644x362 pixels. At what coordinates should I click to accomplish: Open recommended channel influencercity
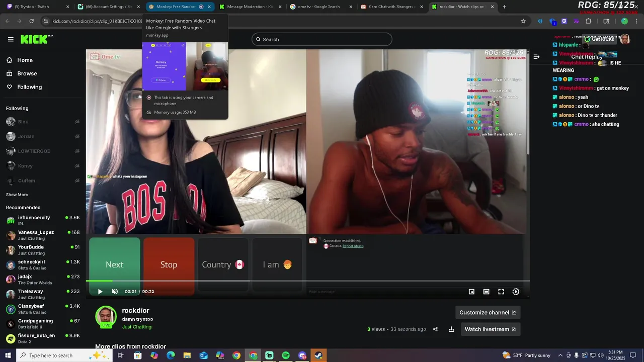(x=43, y=220)
